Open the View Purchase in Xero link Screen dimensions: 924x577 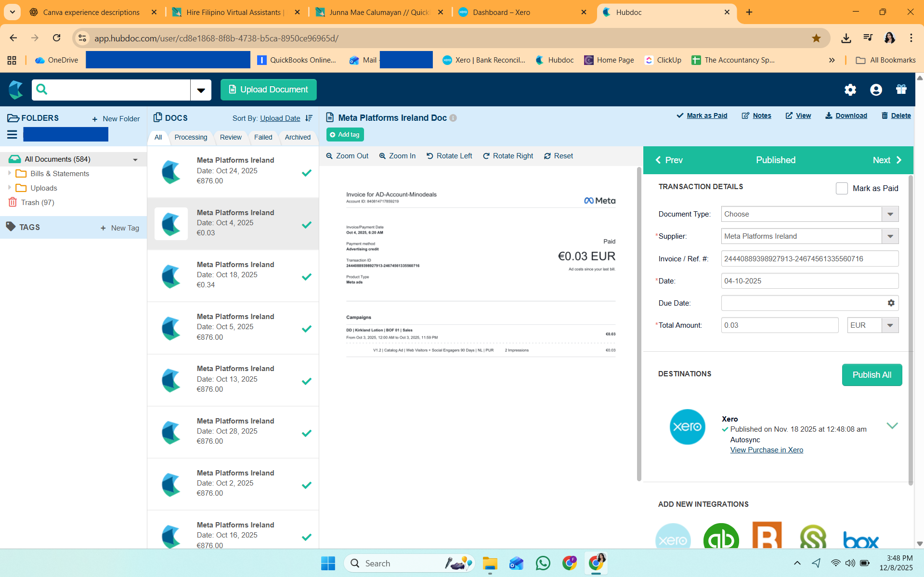point(766,450)
